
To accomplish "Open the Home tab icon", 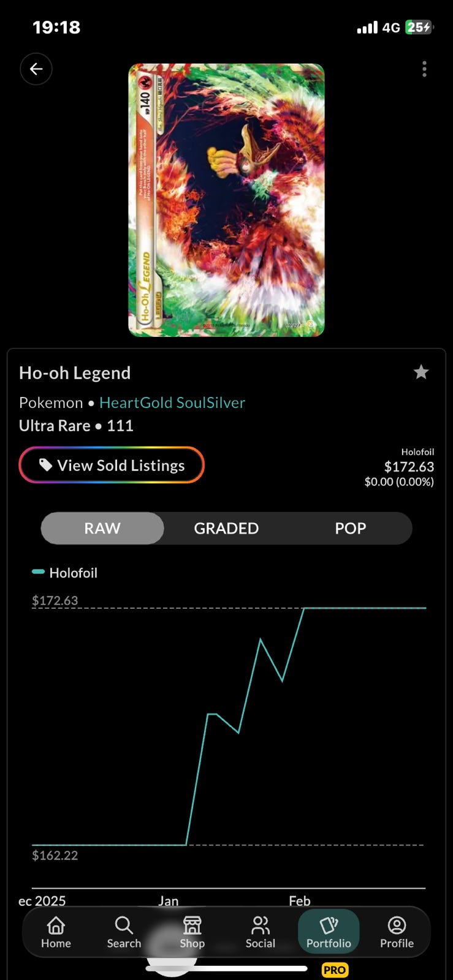I will 56,924.
